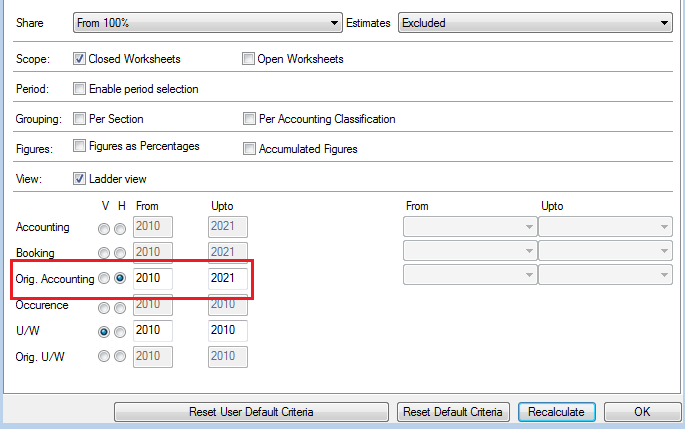Image resolution: width=685 pixels, height=429 pixels.
Task: Check the Open Worksheets option
Action: (249, 59)
